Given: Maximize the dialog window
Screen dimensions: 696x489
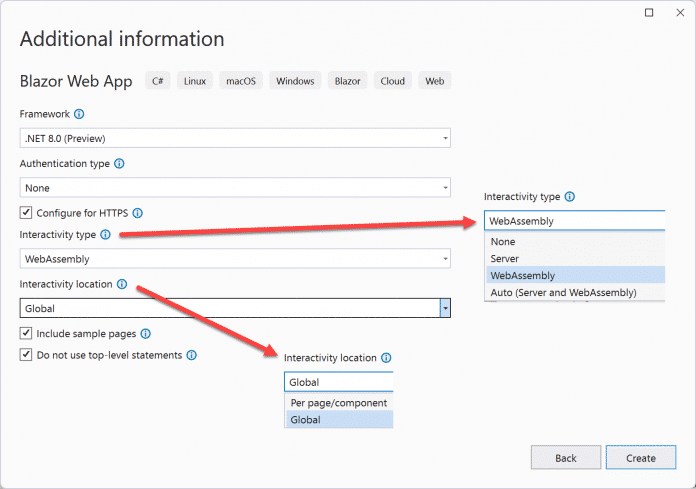Looking at the screenshot, I should click(x=649, y=12).
